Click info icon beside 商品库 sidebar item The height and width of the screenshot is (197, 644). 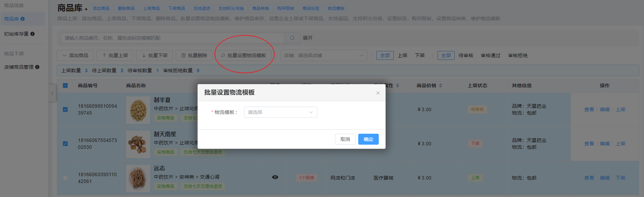click(23, 19)
